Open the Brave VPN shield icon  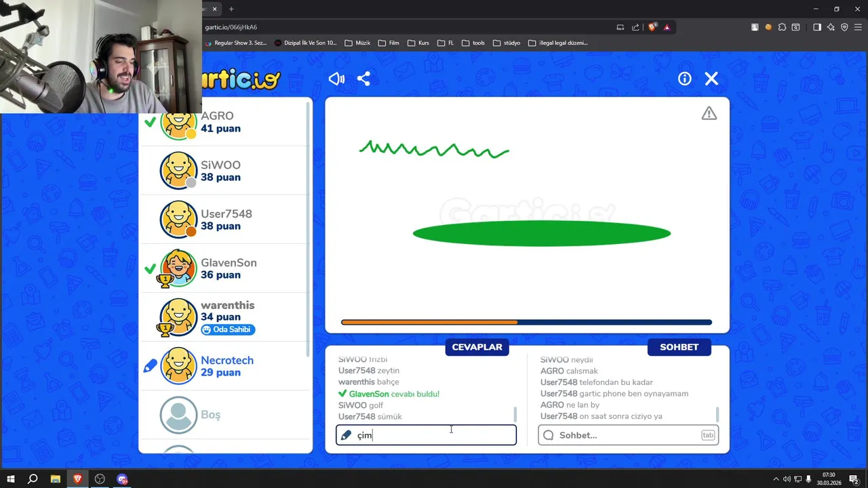click(844, 27)
